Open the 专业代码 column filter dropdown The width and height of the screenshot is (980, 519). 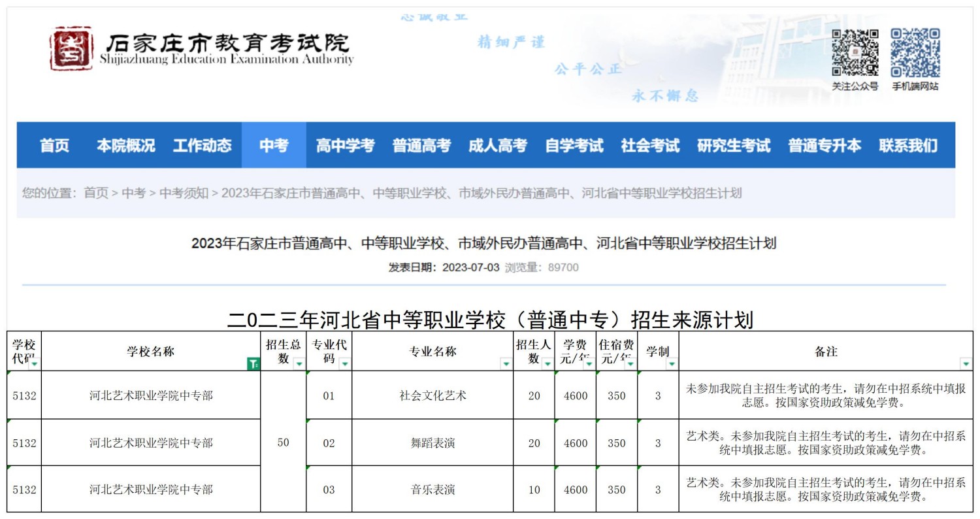345,364
